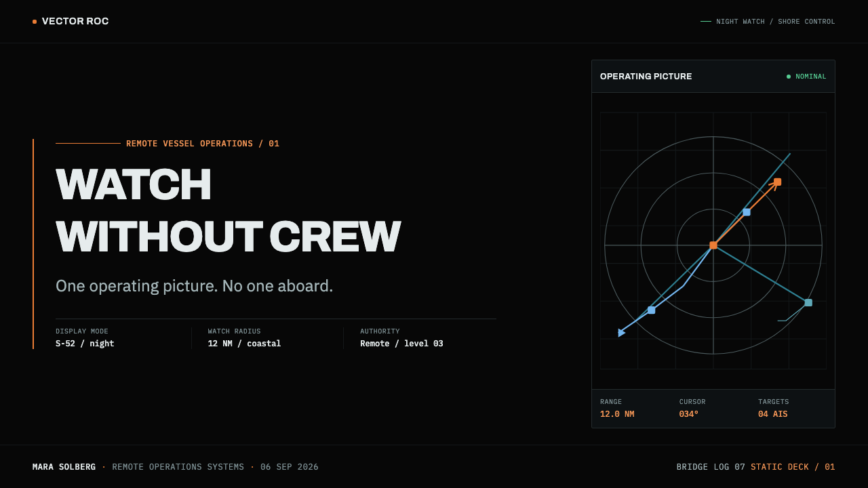
Task: Click the AUTHORITY label
Action: (380, 331)
